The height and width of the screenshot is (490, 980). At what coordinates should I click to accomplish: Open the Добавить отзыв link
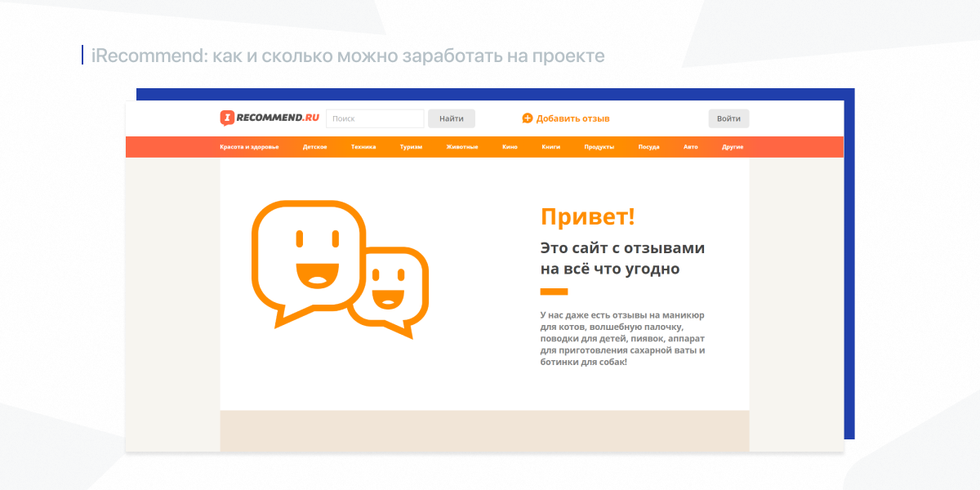click(x=572, y=118)
